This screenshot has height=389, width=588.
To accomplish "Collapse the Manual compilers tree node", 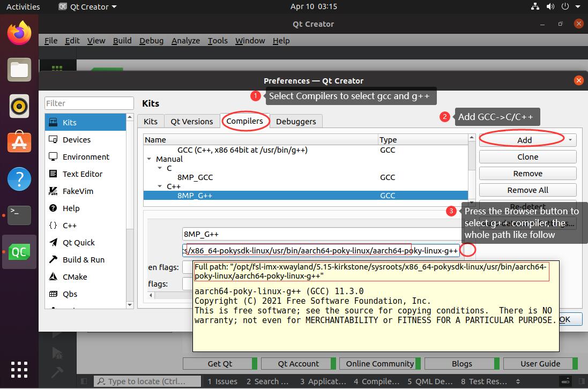I will 149,159.
